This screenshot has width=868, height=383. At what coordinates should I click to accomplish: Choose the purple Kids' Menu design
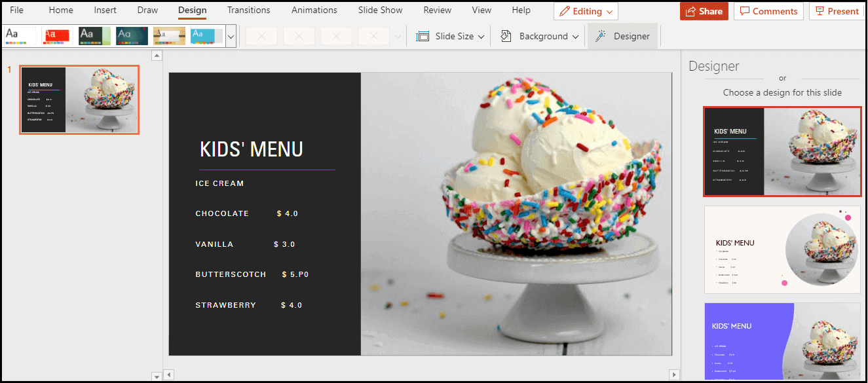click(x=782, y=340)
